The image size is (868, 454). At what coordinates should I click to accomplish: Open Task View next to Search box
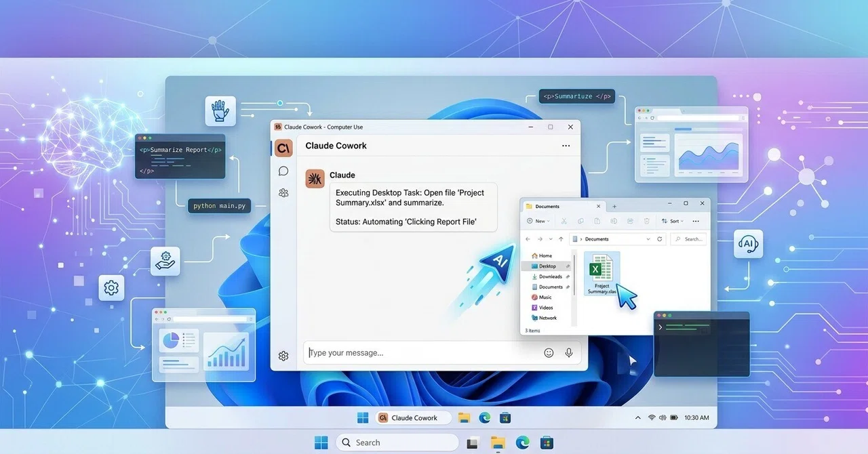coord(473,443)
